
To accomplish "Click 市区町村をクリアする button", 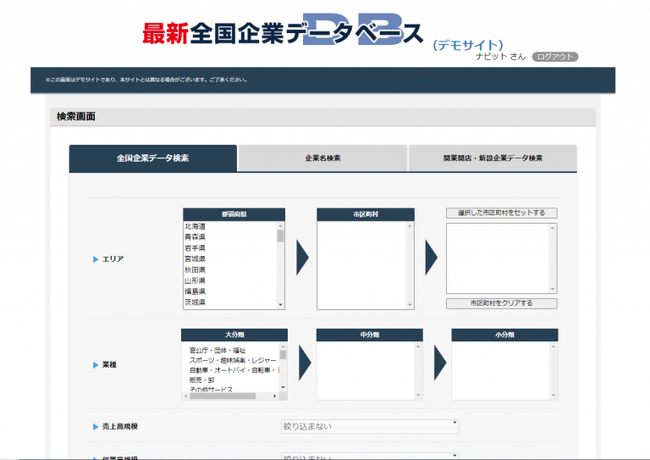I will pyautogui.click(x=501, y=303).
